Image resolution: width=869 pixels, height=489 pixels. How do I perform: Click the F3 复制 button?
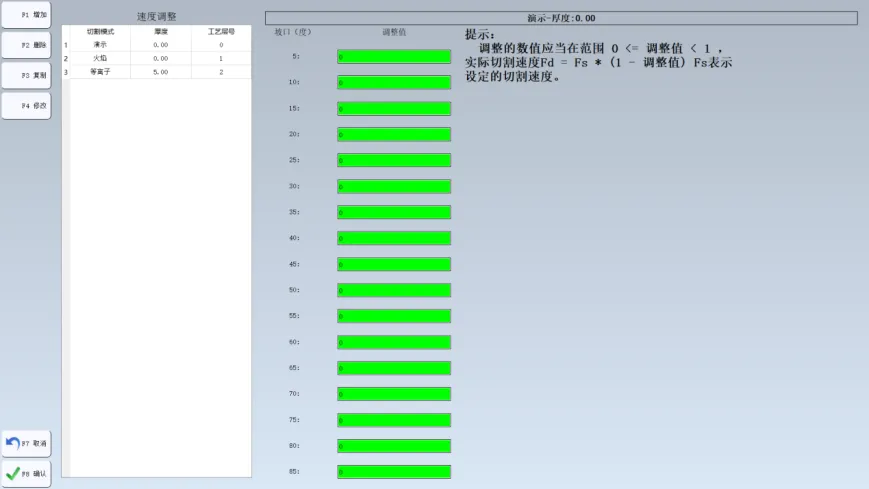(x=27, y=75)
